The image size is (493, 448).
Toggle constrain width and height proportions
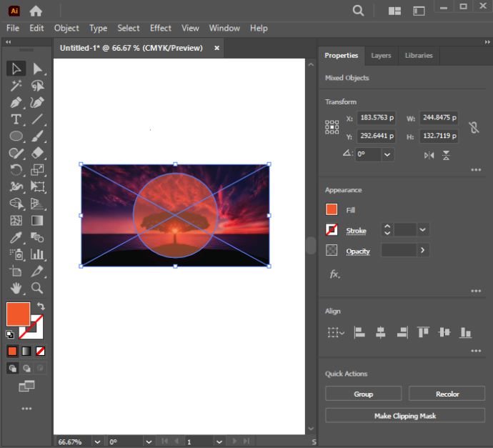474,127
